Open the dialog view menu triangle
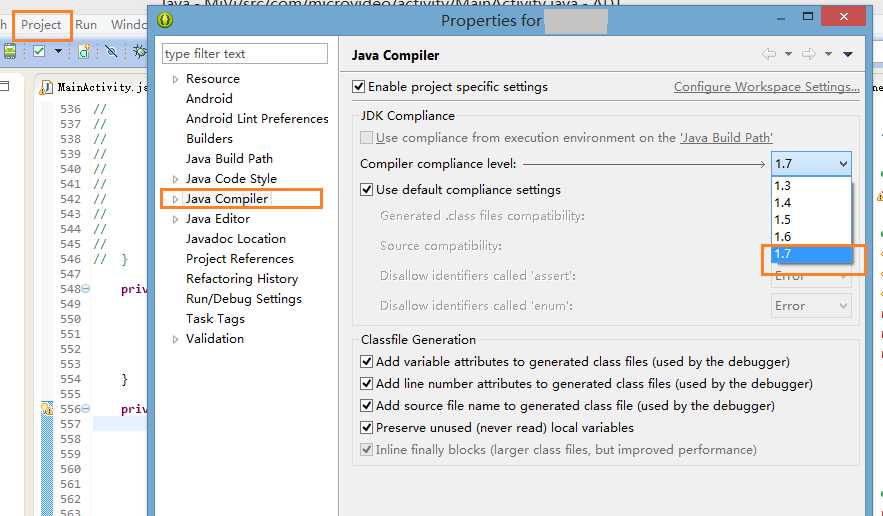The height and width of the screenshot is (516, 883). pyautogui.click(x=848, y=55)
